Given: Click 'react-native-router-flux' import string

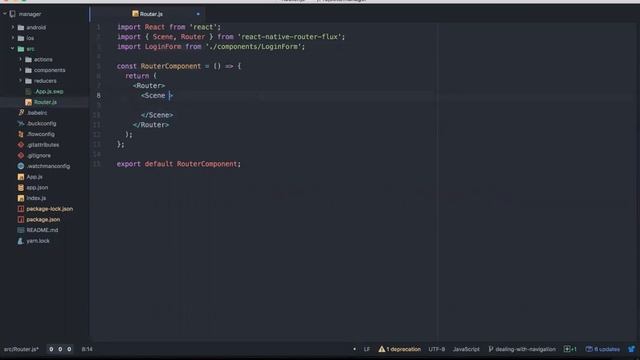Looking at the screenshot, I should click(x=289, y=37).
